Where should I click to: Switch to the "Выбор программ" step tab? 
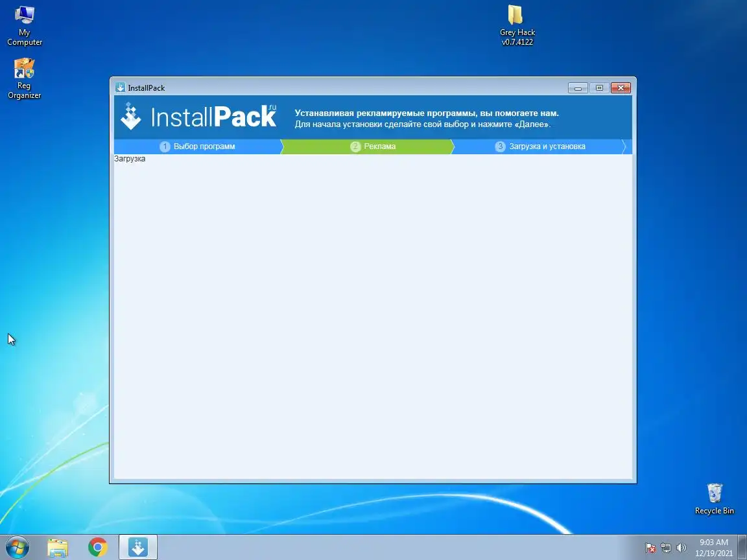pyautogui.click(x=197, y=146)
